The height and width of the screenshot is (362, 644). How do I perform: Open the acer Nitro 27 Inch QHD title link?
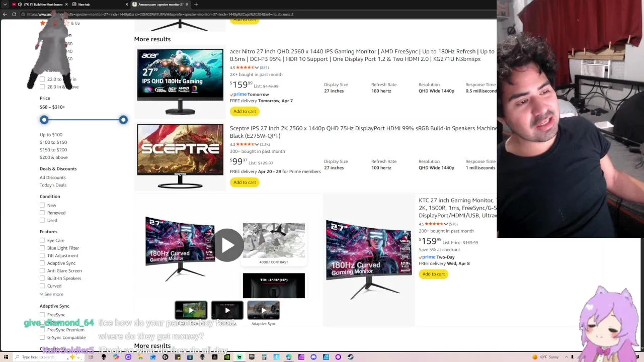(x=362, y=55)
